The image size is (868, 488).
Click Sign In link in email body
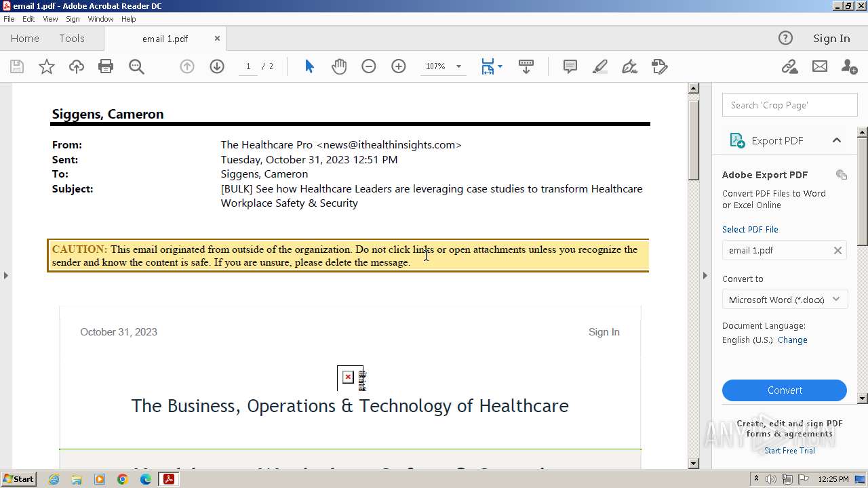604,332
